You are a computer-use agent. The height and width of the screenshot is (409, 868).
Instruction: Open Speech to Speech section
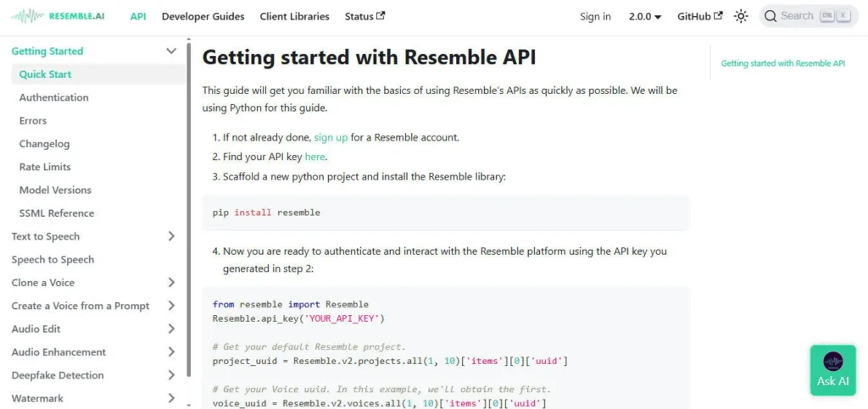tap(53, 260)
